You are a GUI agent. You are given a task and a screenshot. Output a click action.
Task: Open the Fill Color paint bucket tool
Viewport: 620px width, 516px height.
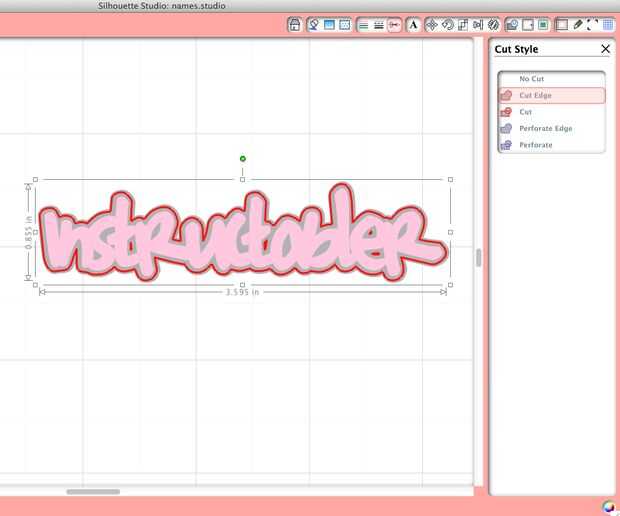coord(314,25)
